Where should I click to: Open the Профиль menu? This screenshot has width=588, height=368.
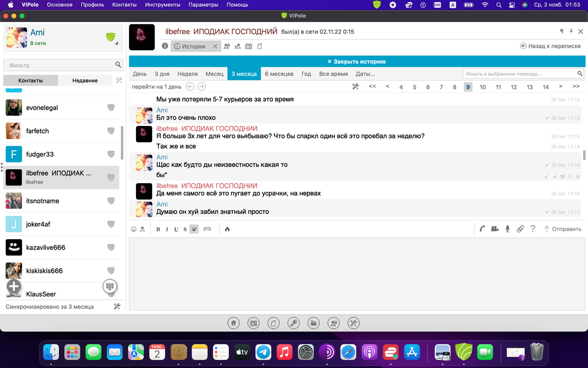pyautogui.click(x=92, y=5)
